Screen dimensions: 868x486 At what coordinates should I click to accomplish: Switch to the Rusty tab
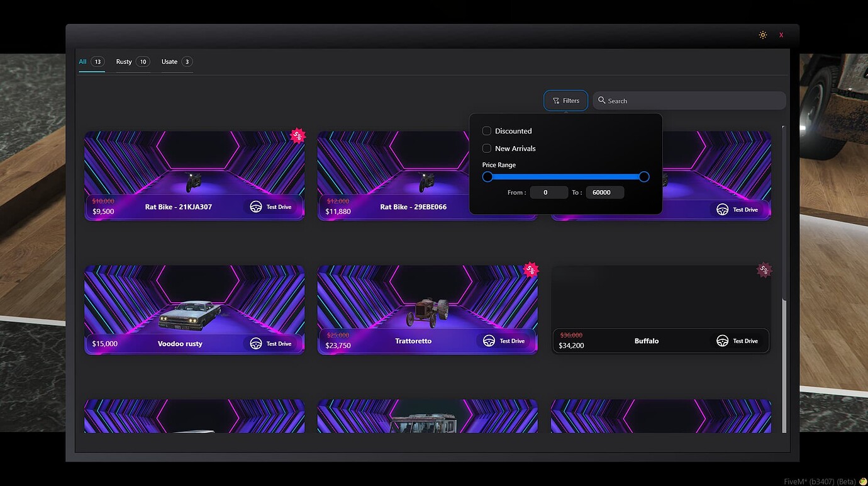coord(133,62)
